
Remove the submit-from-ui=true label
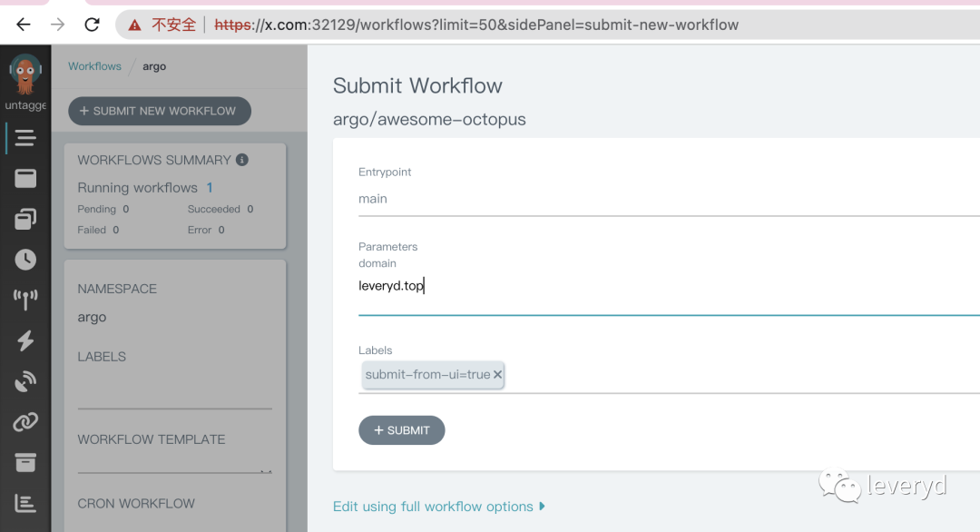tap(497, 374)
